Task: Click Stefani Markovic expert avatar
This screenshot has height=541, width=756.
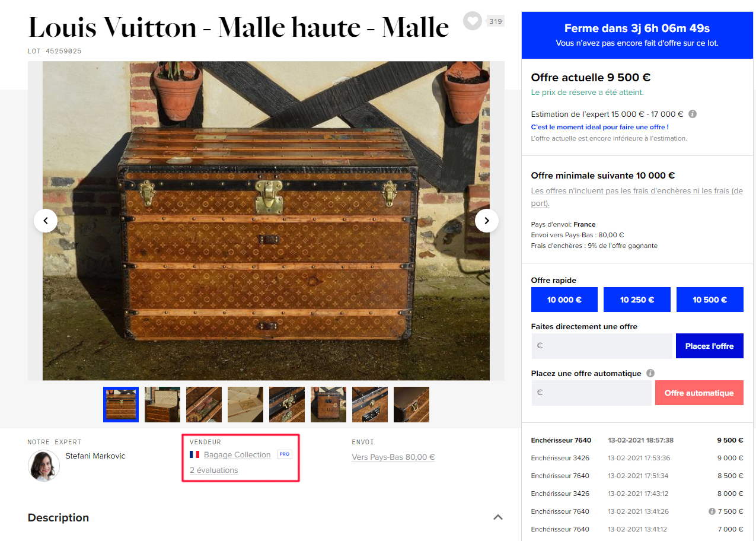Action: click(44, 466)
